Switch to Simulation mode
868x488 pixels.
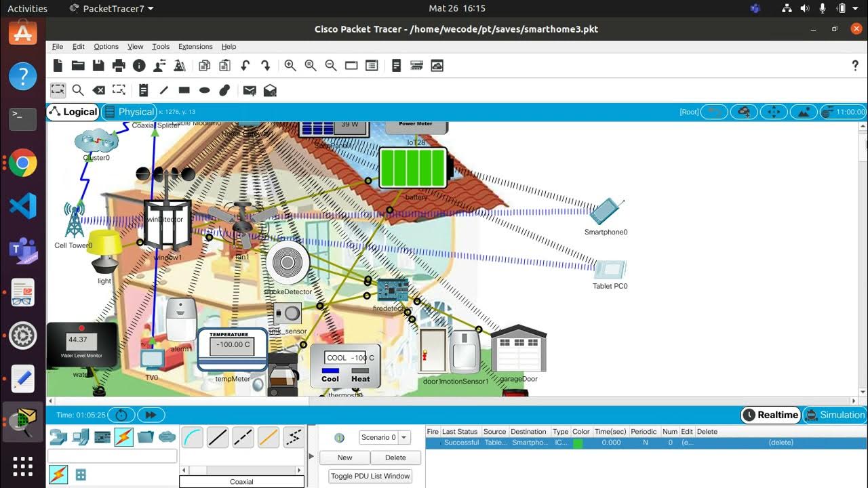point(835,415)
